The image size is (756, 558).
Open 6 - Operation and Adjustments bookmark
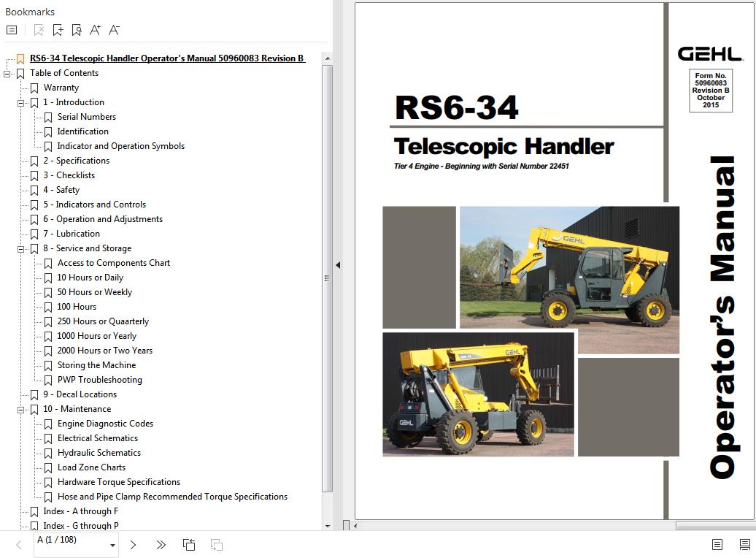tap(103, 218)
